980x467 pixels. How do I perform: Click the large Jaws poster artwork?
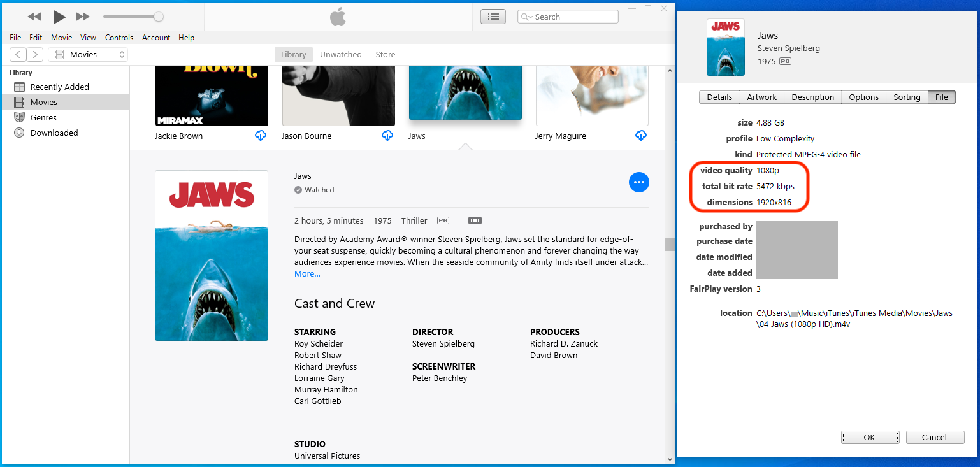pyautogui.click(x=212, y=255)
